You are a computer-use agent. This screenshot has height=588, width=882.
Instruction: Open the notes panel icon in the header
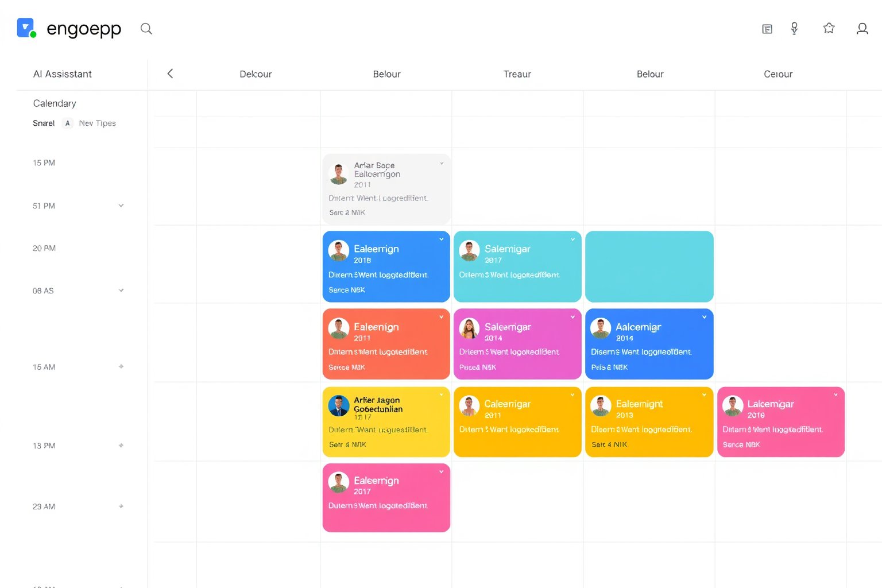point(767,28)
